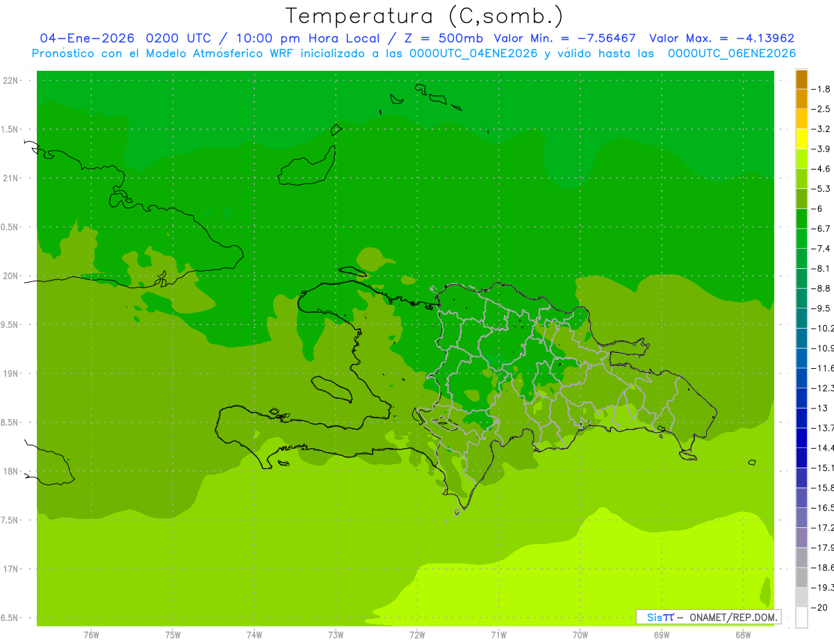The width and height of the screenshot is (834, 644).
Task: Click the '-6' colorbar label
Action: coord(817,208)
